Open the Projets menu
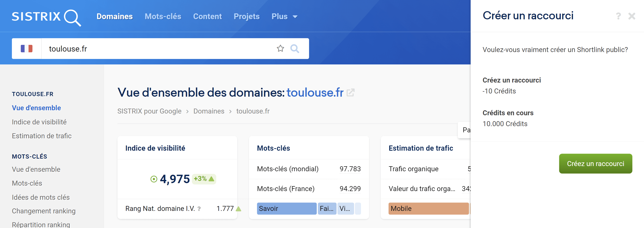644x228 pixels. 246,17
